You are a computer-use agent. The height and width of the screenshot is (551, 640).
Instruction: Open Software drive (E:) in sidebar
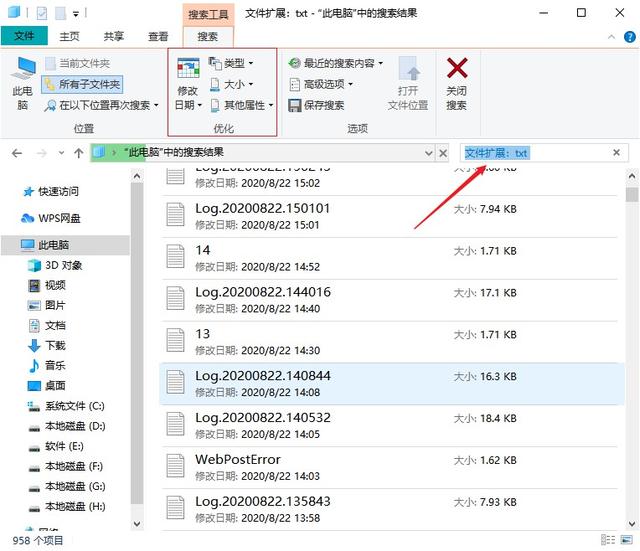(x=56, y=446)
